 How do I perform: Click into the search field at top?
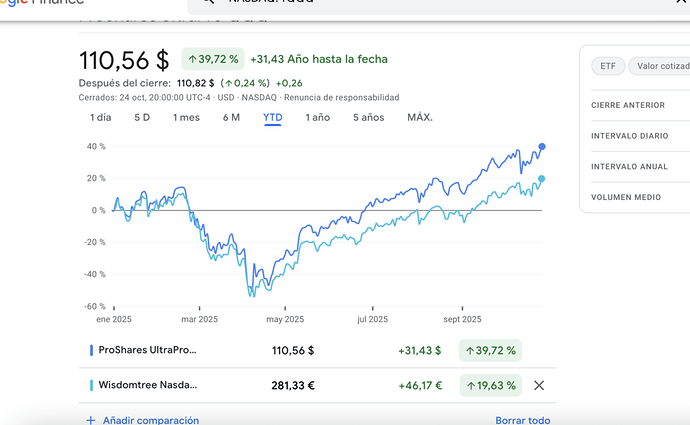pyautogui.click(x=400, y=5)
